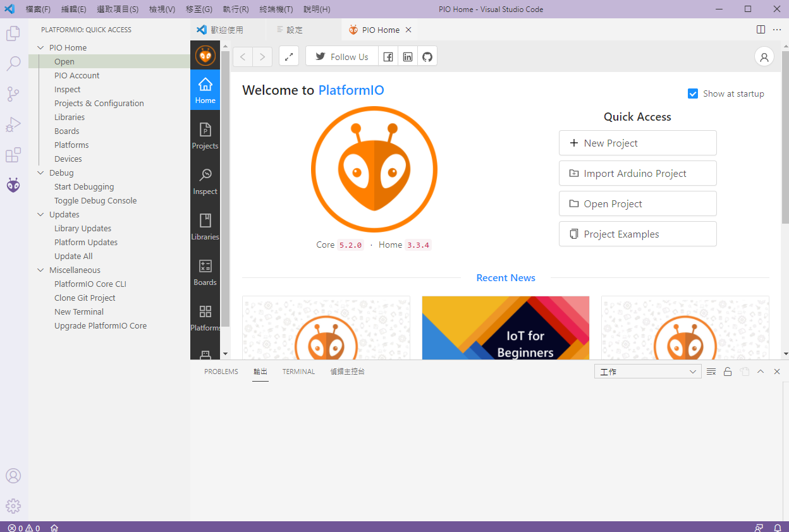
Task: Collapse the Miscellaneous tree section
Action: tap(41, 270)
